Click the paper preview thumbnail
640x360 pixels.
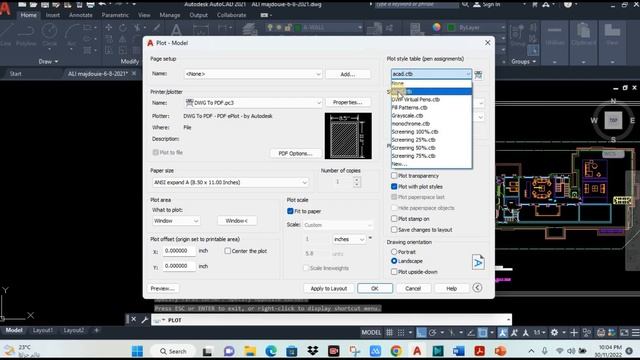348,136
